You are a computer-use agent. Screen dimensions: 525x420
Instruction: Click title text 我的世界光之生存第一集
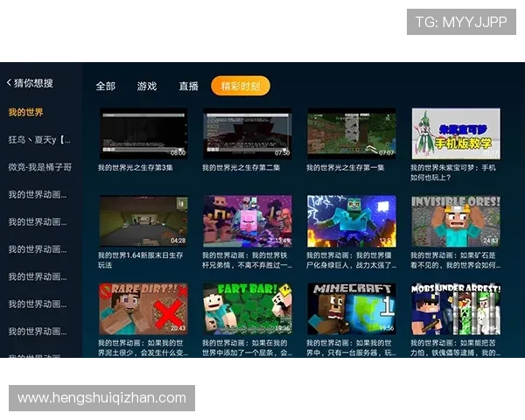click(346, 167)
